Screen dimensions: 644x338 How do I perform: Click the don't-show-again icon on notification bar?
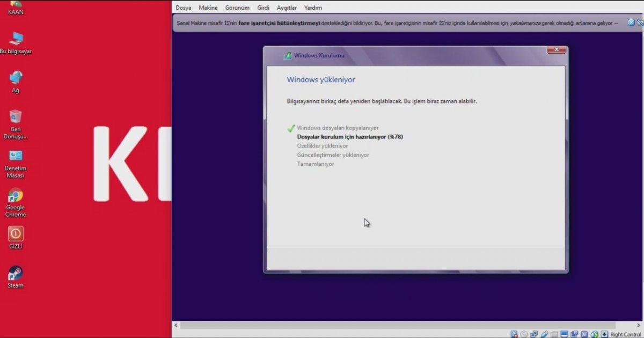[x=640, y=23]
